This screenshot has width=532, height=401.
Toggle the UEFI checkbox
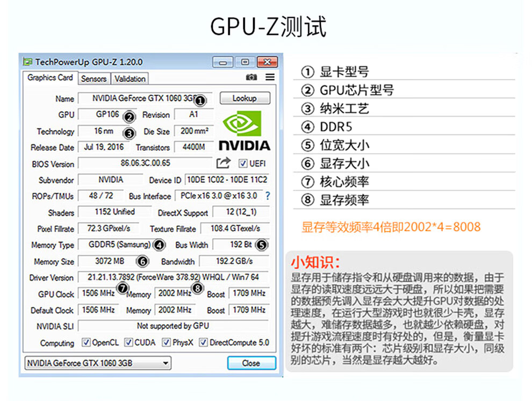(242, 163)
